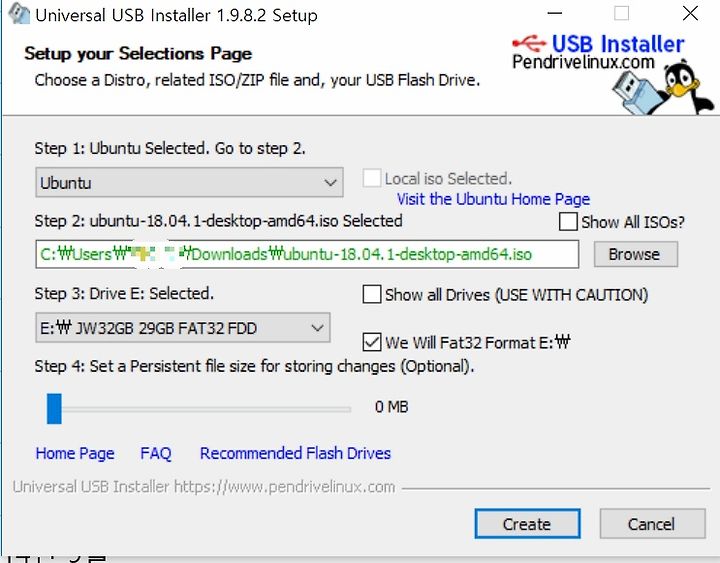The width and height of the screenshot is (720, 563).
Task: Click Browse to choose an ISO
Action: (636, 254)
